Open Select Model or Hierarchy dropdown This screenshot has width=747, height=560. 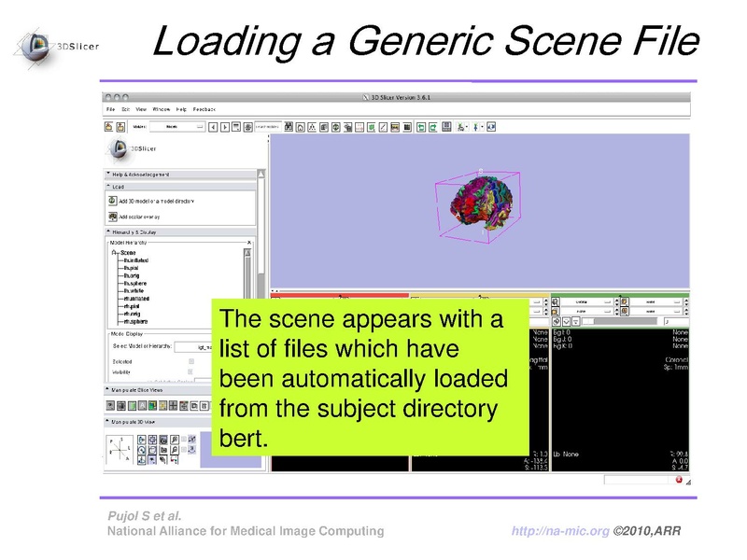[x=192, y=346]
